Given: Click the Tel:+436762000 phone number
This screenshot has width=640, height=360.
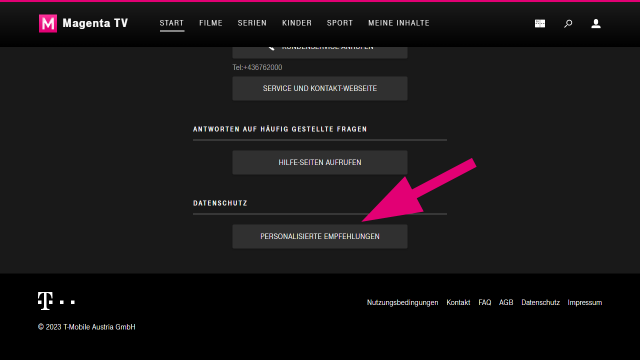Looking at the screenshot, I should point(257,67).
